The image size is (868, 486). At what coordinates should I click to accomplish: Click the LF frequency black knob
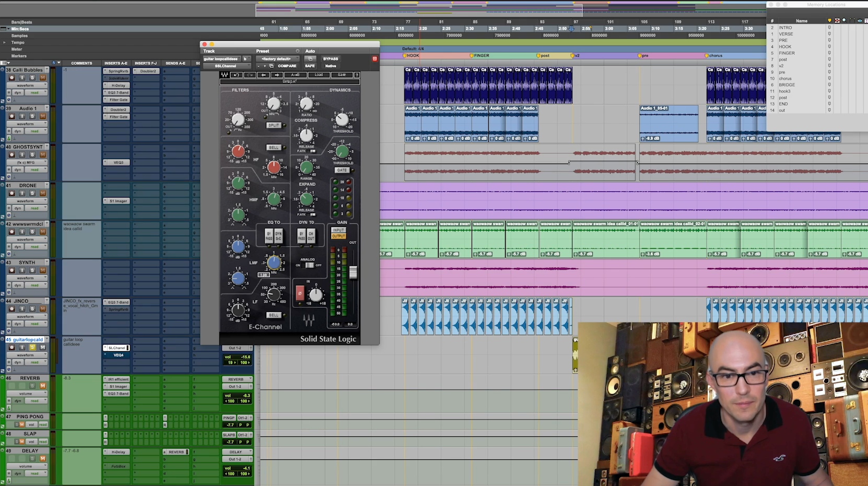tap(274, 294)
